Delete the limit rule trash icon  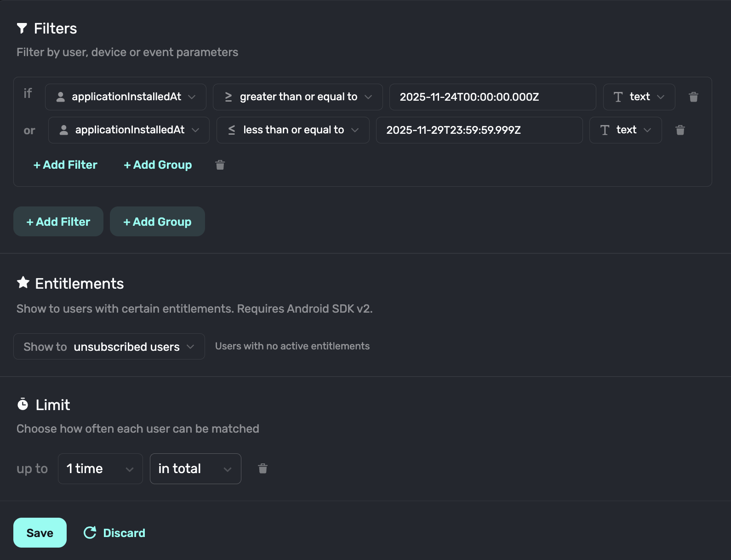(263, 469)
